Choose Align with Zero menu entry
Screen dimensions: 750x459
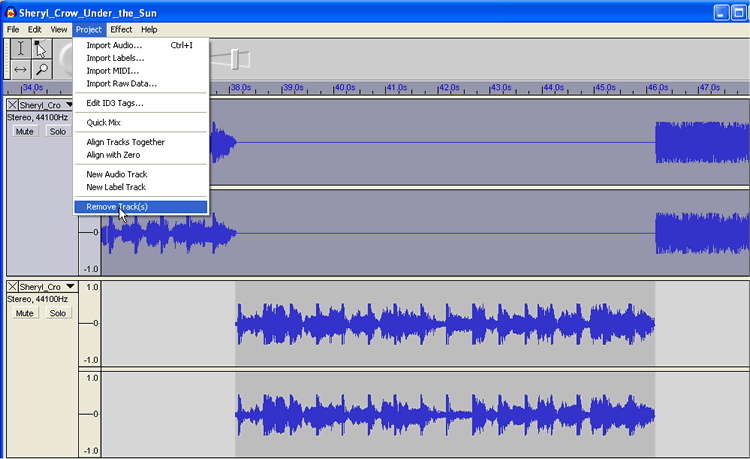tap(141, 155)
